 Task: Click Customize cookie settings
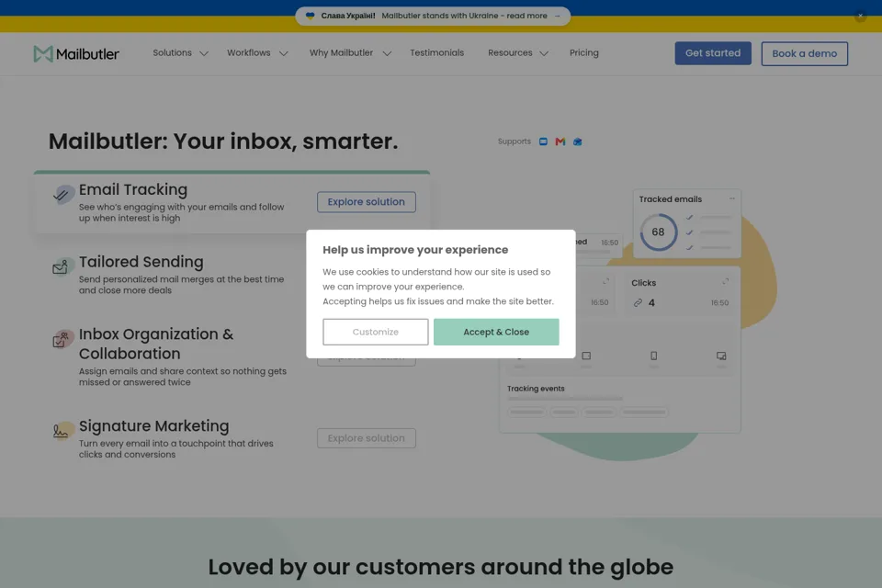375,332
